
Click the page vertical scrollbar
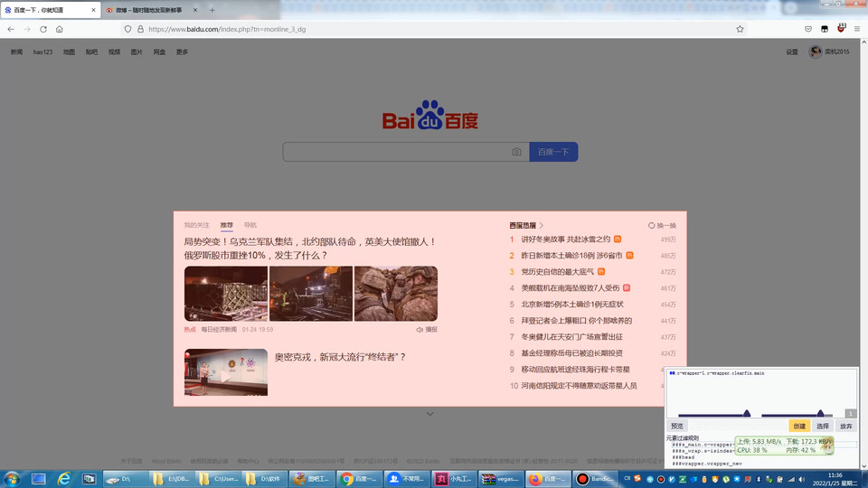(x=863, y=254)
